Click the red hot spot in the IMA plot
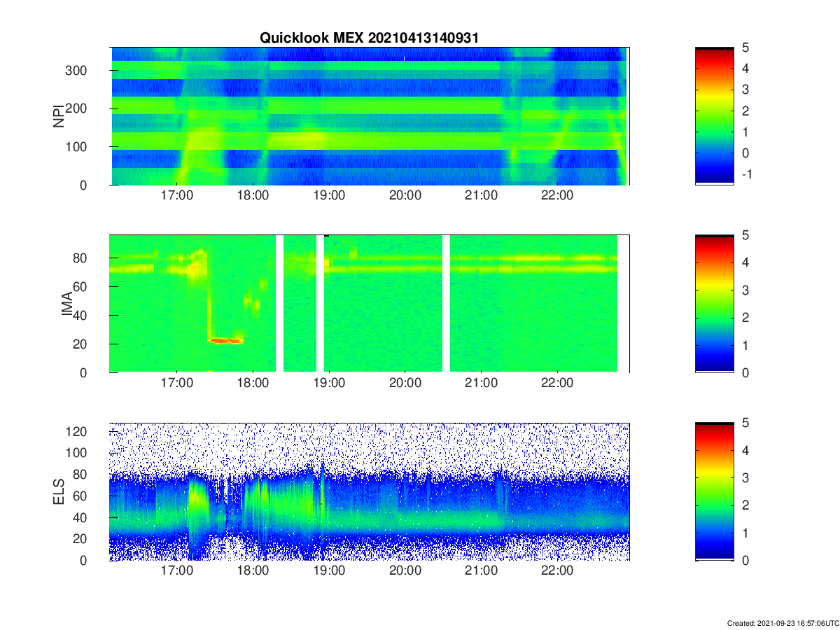The height and width of the screenshot is (630, 840). click(226, 341)
